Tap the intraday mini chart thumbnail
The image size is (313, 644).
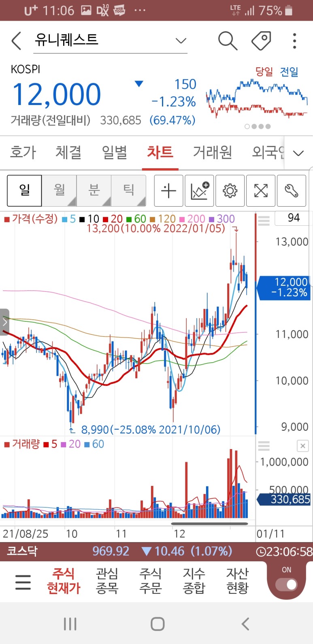click(x=257, y=98)
